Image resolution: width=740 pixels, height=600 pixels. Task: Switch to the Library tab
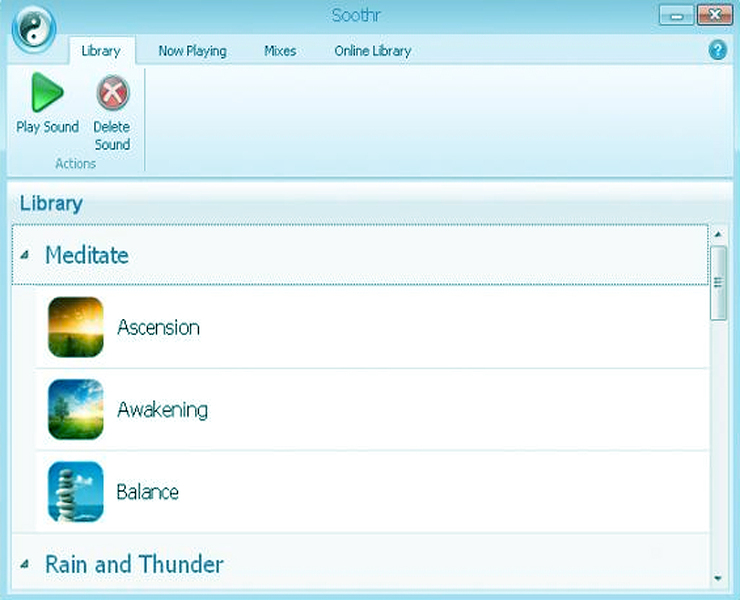[x=101, y=51]
